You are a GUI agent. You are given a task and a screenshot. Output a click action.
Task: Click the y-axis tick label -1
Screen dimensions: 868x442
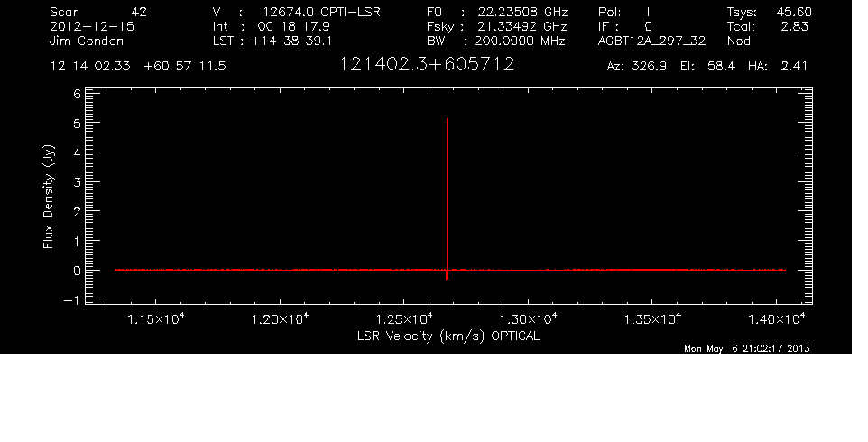click(72, 300)
